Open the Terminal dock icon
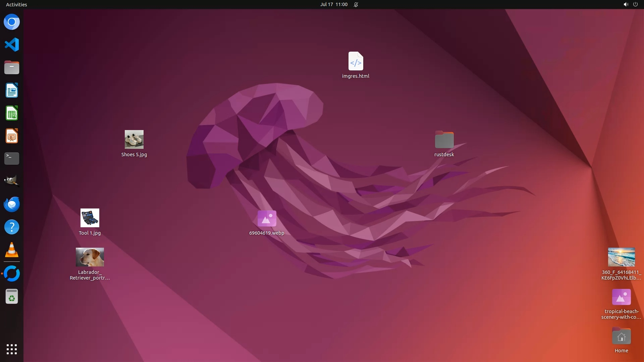 pyautogui.click(x=12, y=159)
